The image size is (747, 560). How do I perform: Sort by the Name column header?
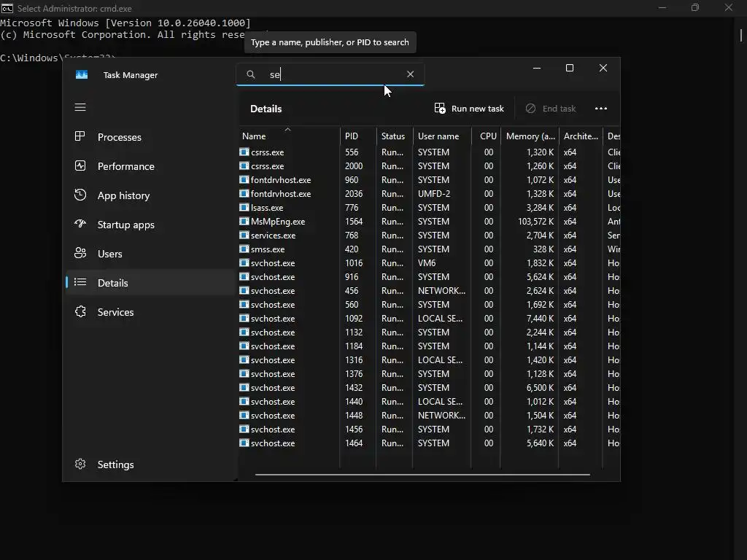point(289,136)
